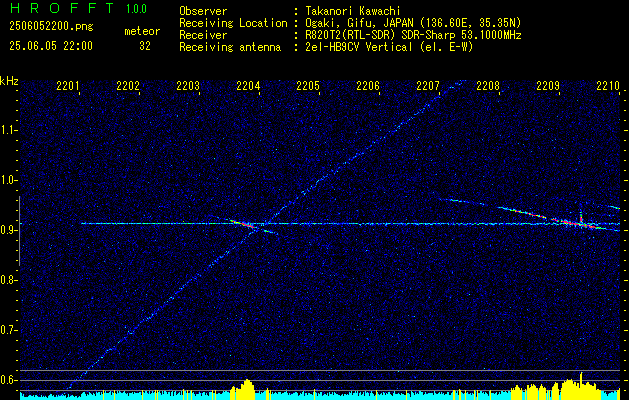Click the 1.0 kHz frequency label
This screenshot has height=400, width=629.
(8, 180)
